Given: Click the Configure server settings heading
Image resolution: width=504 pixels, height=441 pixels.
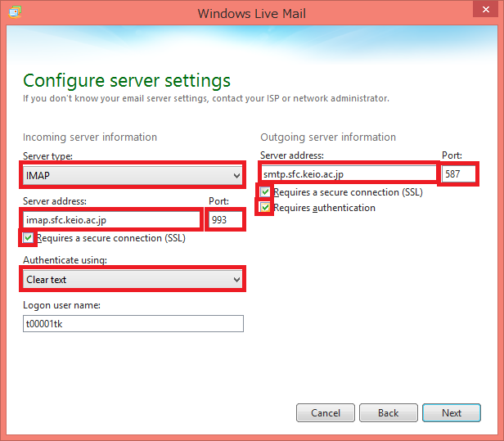Looking at the screenshot, I should tap(127, 80).
